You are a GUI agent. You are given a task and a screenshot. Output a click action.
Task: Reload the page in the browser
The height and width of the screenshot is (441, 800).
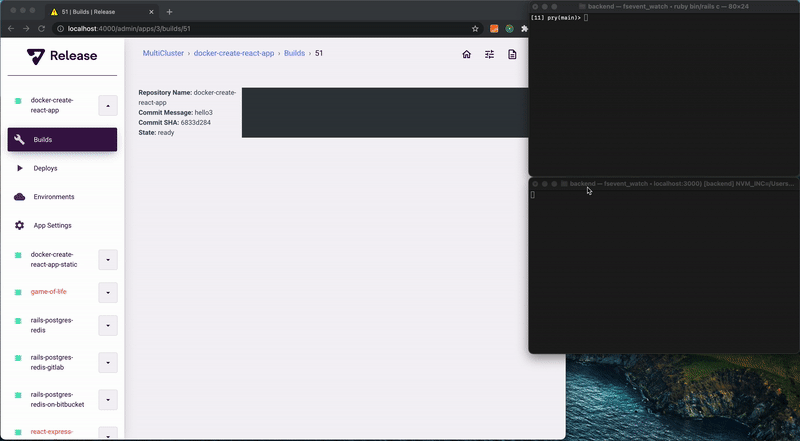[42, 29]
